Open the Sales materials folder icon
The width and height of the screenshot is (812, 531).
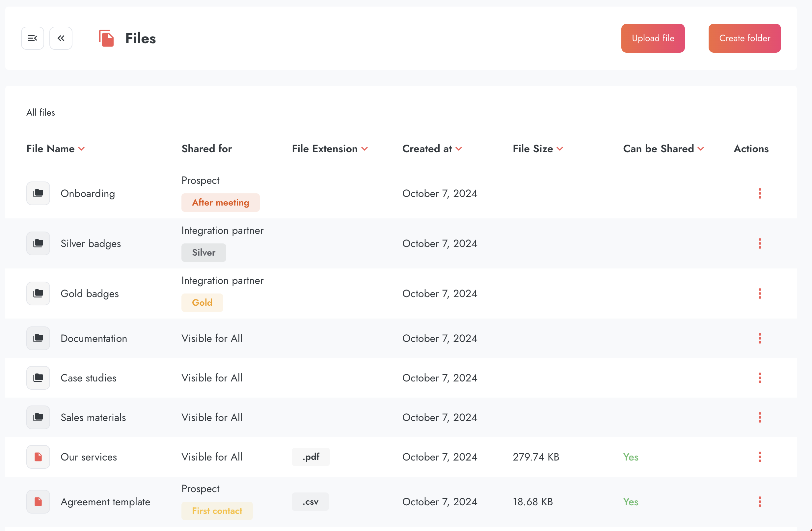[38, 417]
